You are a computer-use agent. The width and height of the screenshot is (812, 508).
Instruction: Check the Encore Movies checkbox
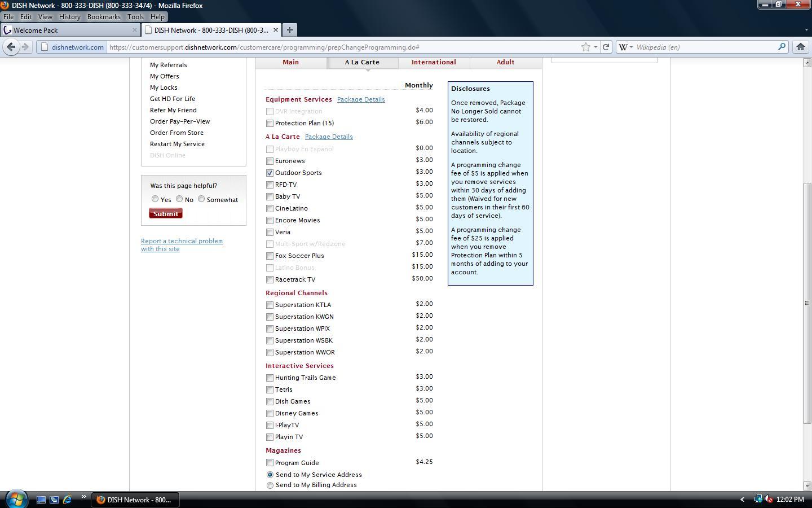coord(270,220)
